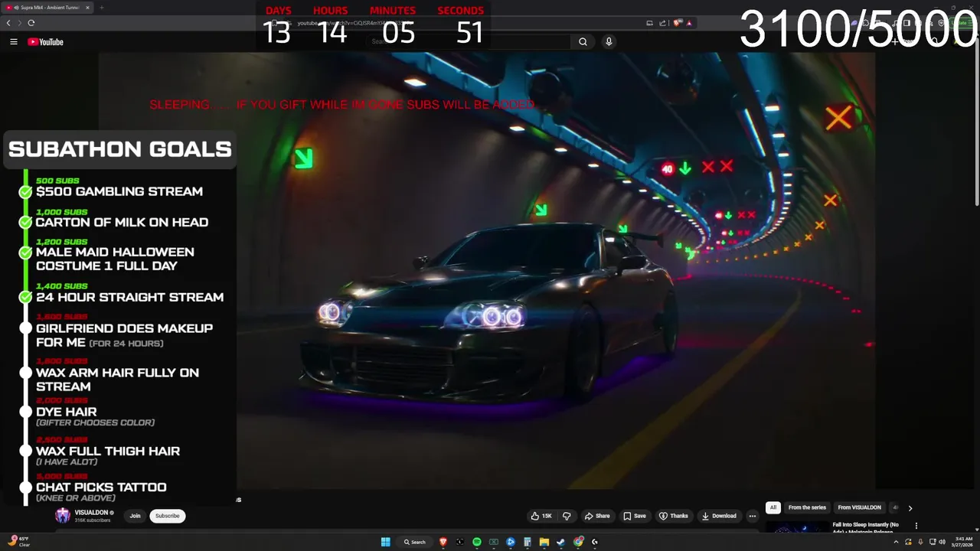Select the All filter chip
The image size is (980, 551).
[x=773, y=507]
